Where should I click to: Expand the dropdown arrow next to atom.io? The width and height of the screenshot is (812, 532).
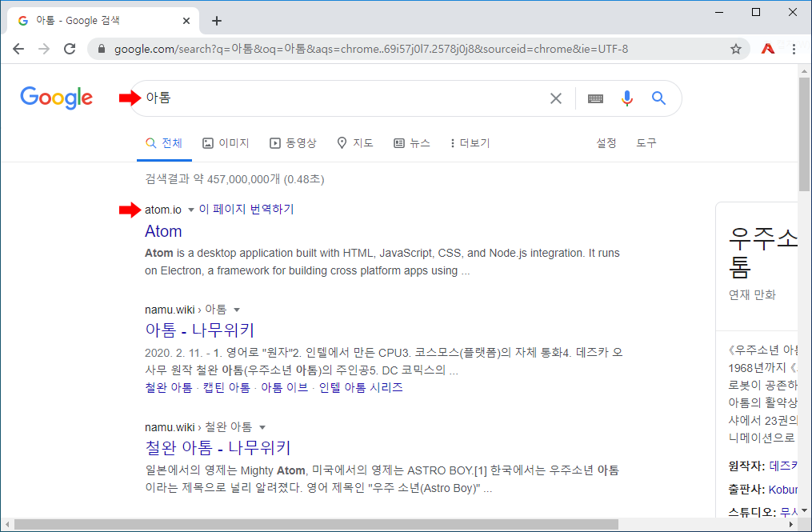coord(190,210)
